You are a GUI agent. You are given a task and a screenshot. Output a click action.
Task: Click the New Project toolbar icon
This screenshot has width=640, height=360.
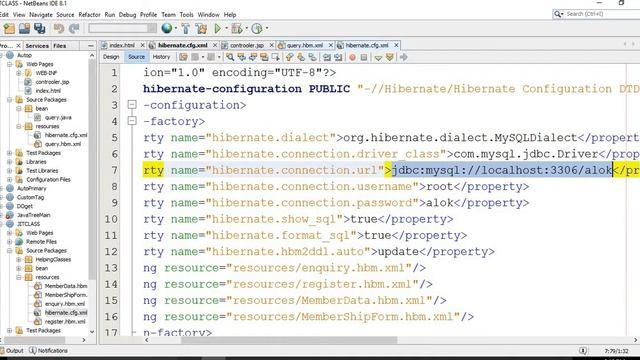coord(9,29)
